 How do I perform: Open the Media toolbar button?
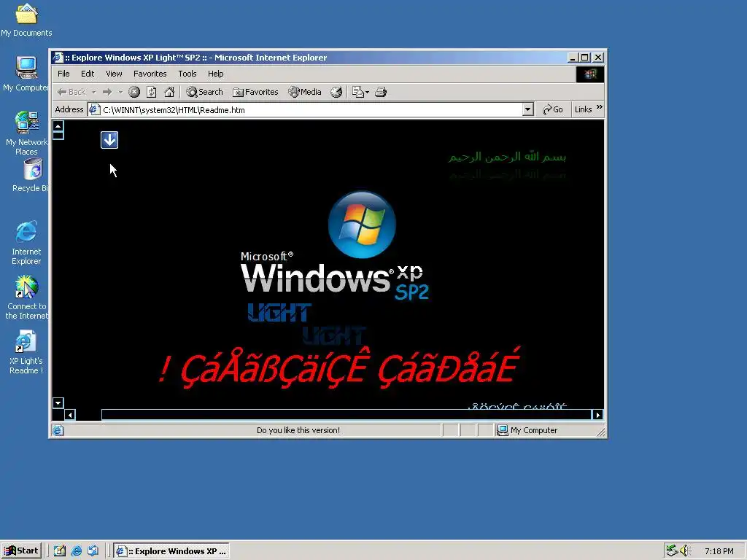(304, 92)
